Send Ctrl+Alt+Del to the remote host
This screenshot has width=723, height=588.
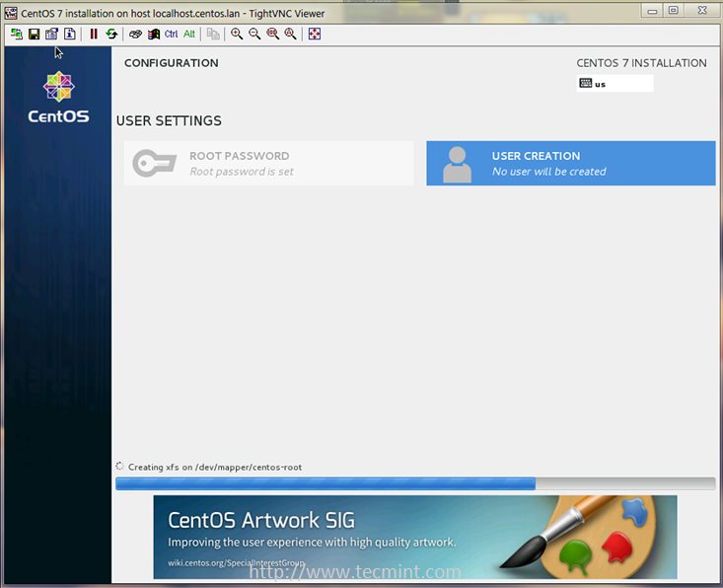[x=135, y=34]
